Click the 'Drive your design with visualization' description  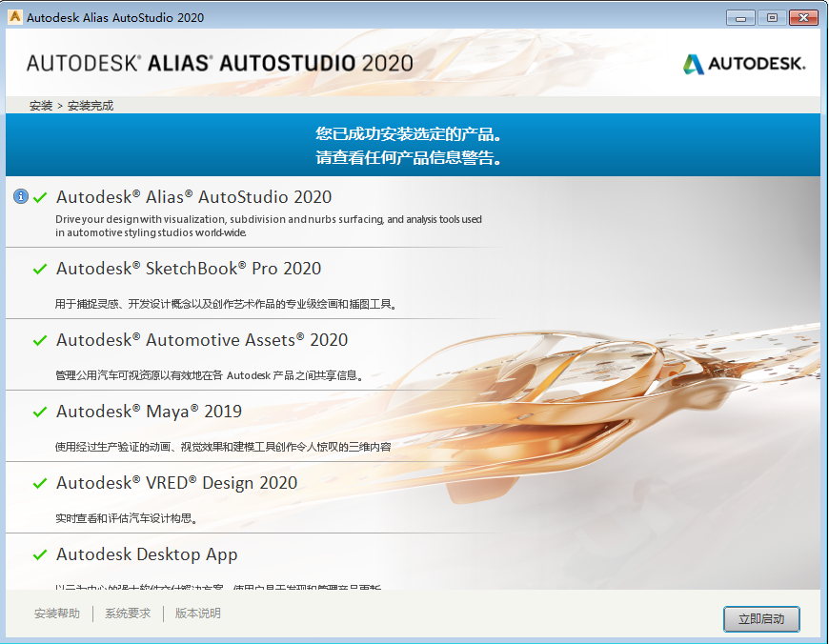coord(269,226)
